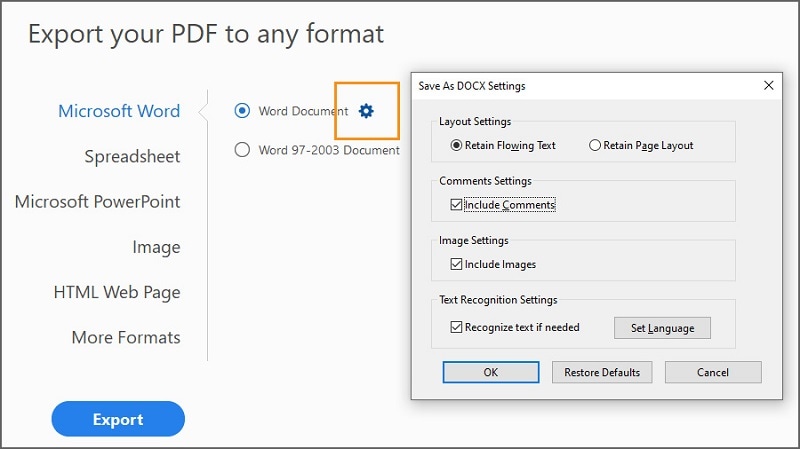Select the HTML Web Page category
The height and width of the screenshot is (449, 800).
click(117, 293)
